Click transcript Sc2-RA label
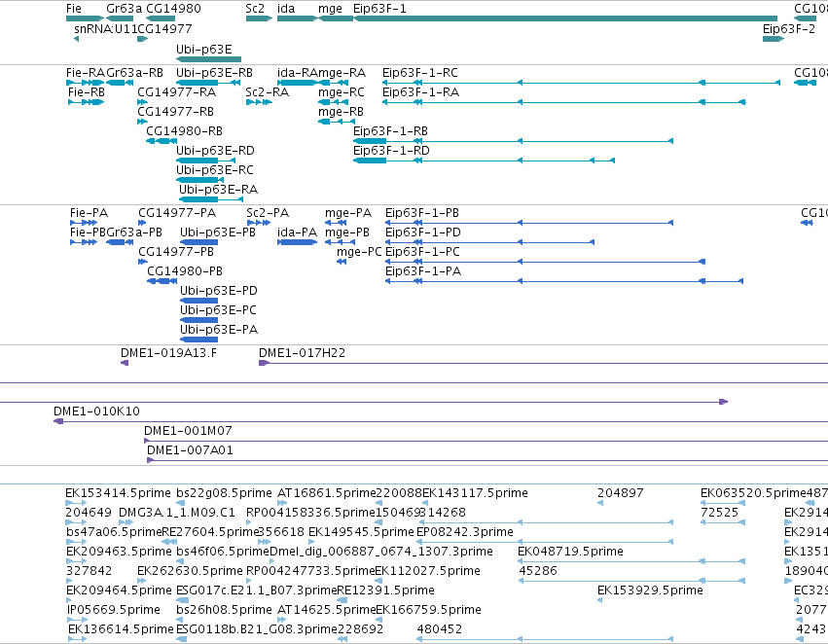This screenshot has width=828, height=644. (268, 91)
